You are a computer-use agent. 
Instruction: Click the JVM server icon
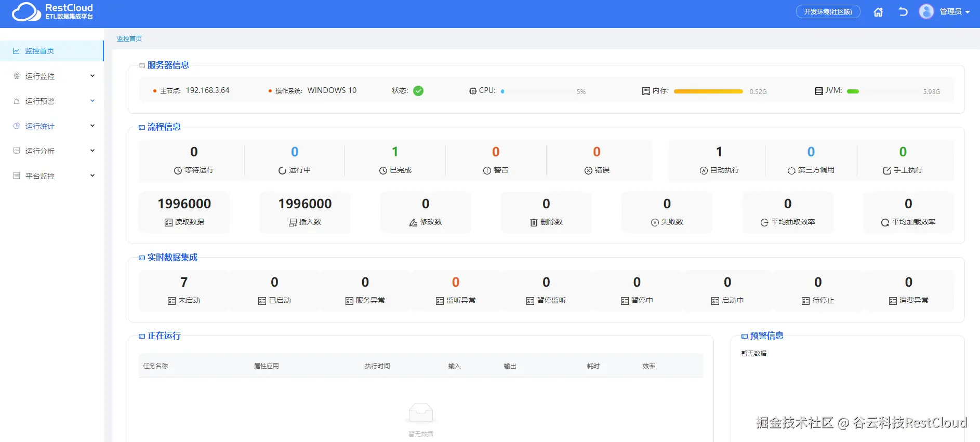coord(819,91)
